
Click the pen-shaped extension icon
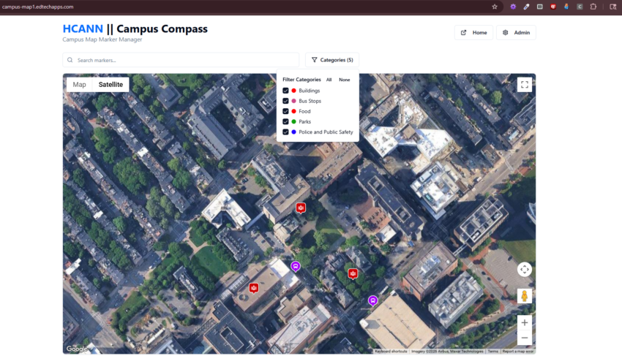point(526,7)
